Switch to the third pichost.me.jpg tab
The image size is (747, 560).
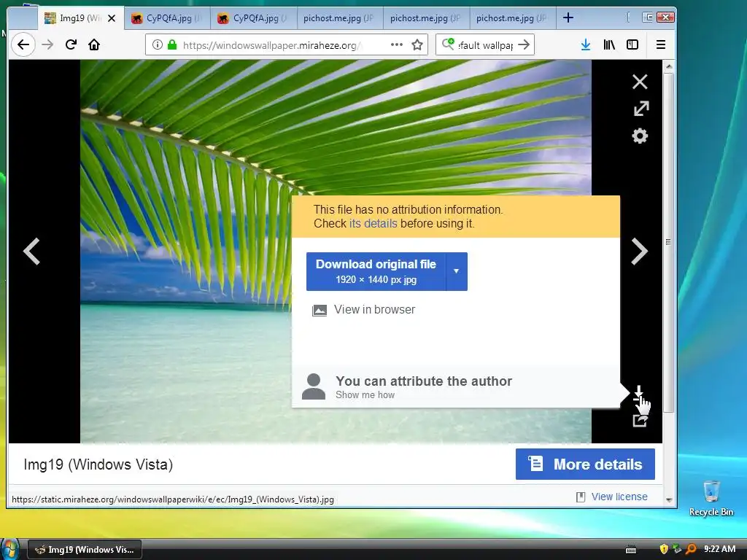[512, 18]
